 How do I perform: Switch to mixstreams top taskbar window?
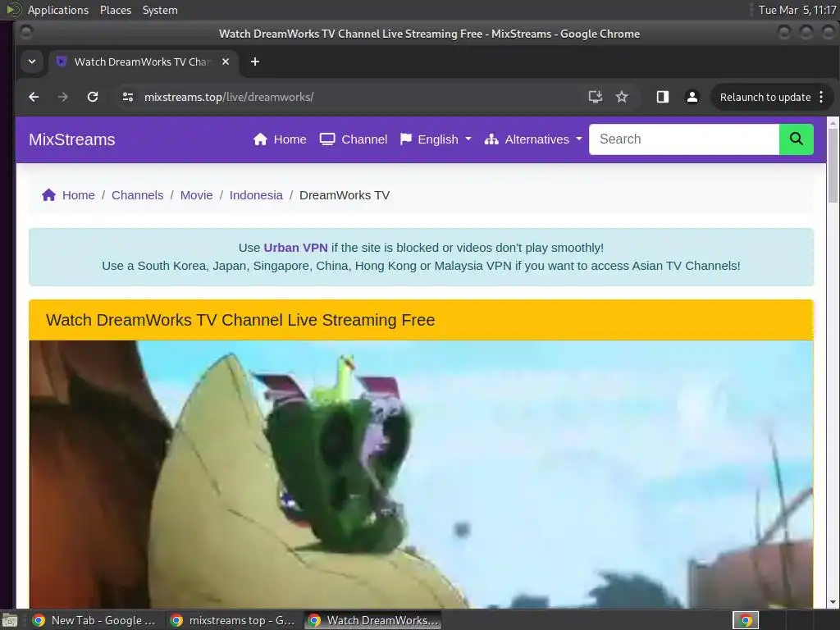click(x=232, y=620)
